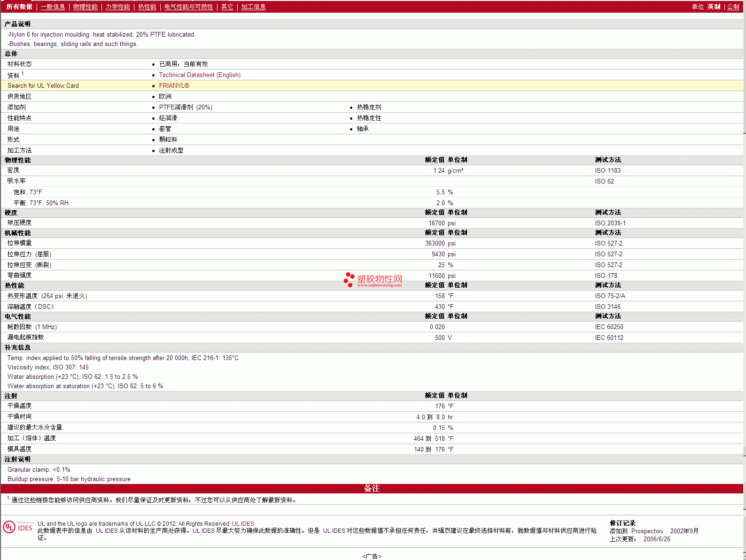This screenshot has width=746, height=560.
Task: Click the 158 °F deflection temperature
Action: [x=444, y=296]
